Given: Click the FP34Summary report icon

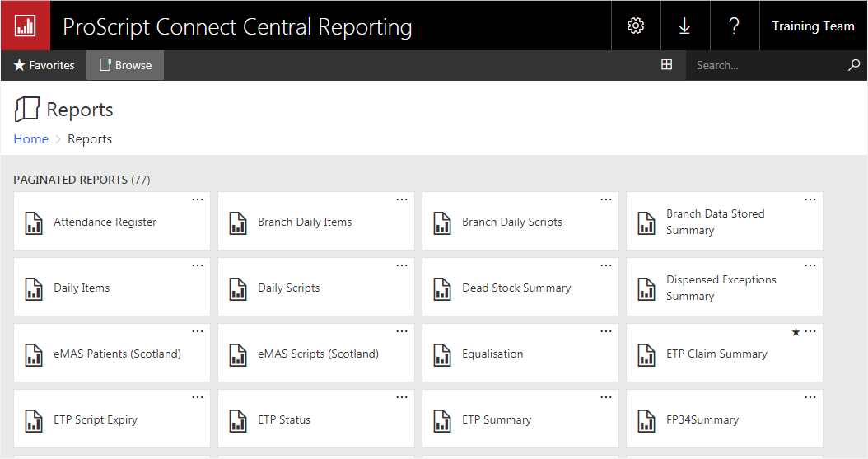Looking at the screenshot, I should pyautogui.click(x=646, y=421).
